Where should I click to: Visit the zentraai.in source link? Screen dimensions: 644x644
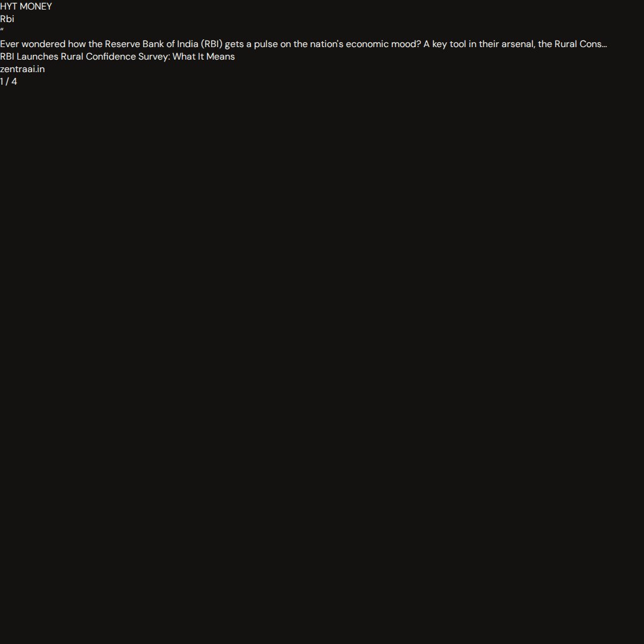pos(22,69)
